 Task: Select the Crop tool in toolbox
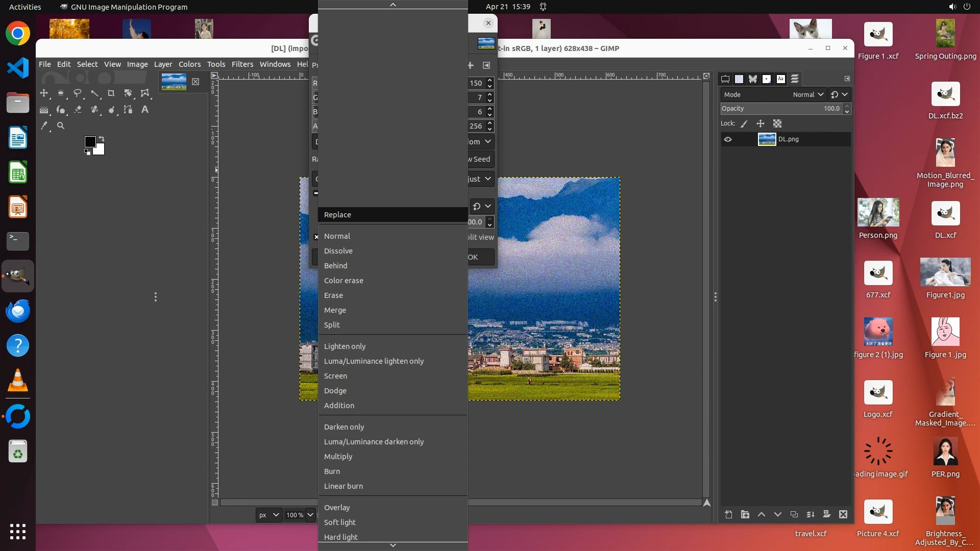coord(111,93)
